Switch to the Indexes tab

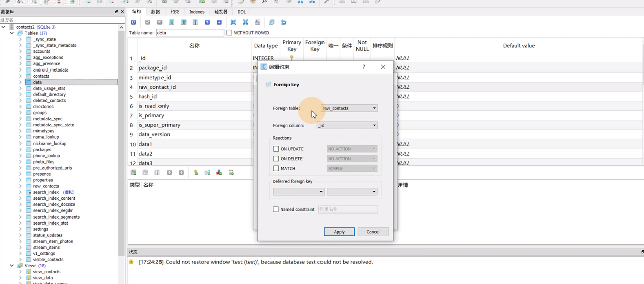tap(197, 12)
